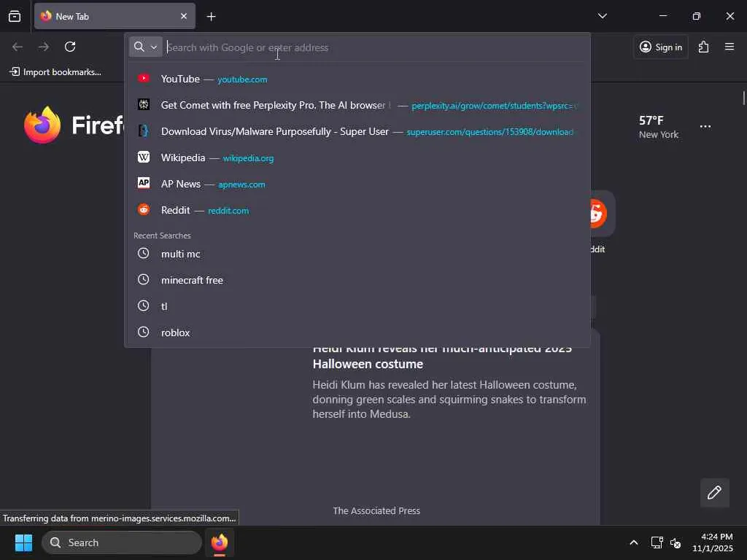The width and height of the screenshot is (747, 560).
Task: Open the search engine selector dropdown
Action: coord(146,47)
